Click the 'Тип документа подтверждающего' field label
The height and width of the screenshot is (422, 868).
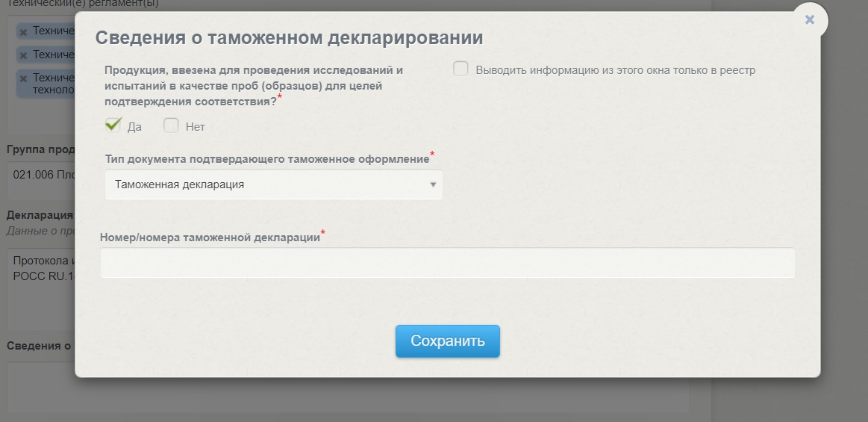(x=266, y=158)
